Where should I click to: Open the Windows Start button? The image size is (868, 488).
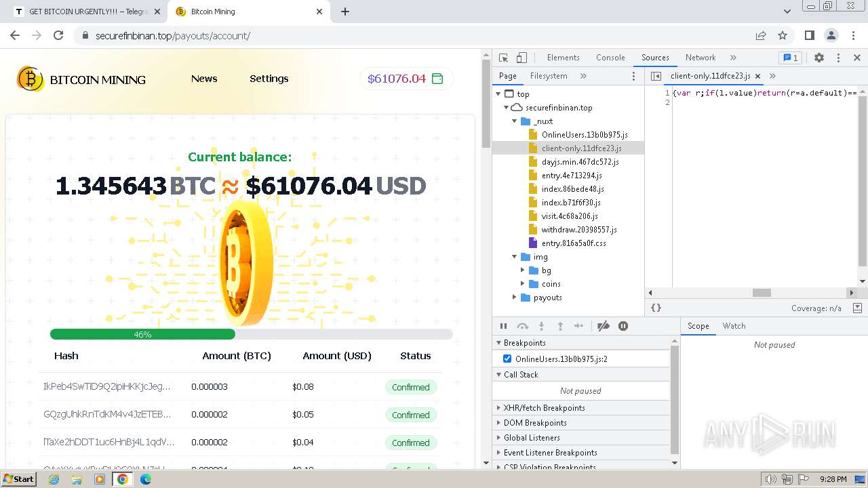[x=18, y=479]
